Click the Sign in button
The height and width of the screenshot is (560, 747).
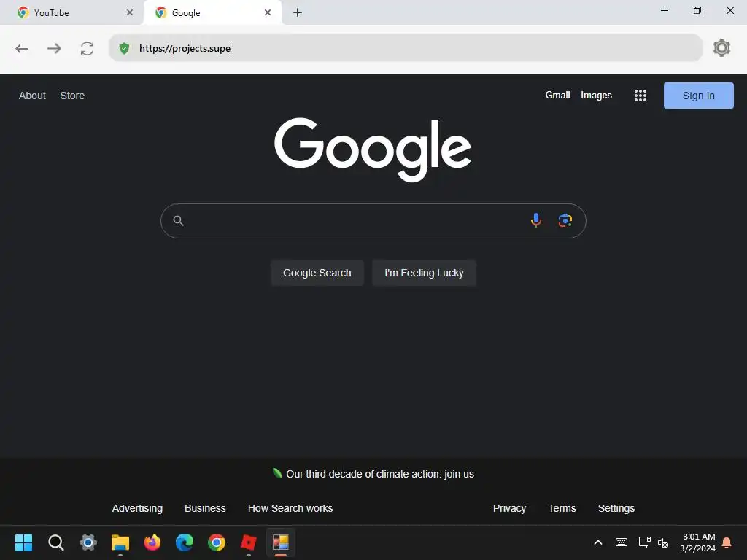coord(698,96)
